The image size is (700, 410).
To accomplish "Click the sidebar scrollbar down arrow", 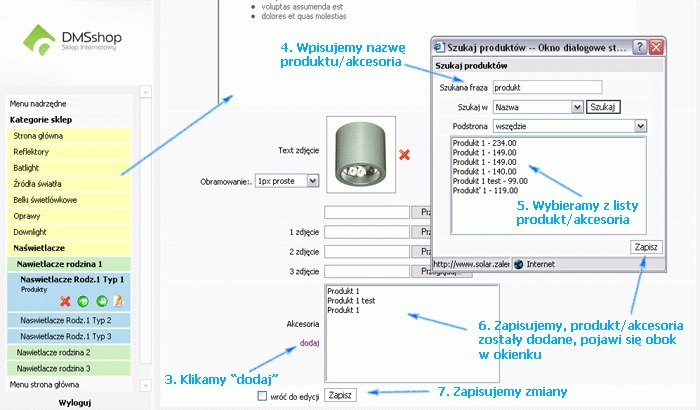I will tap(146, 385).
